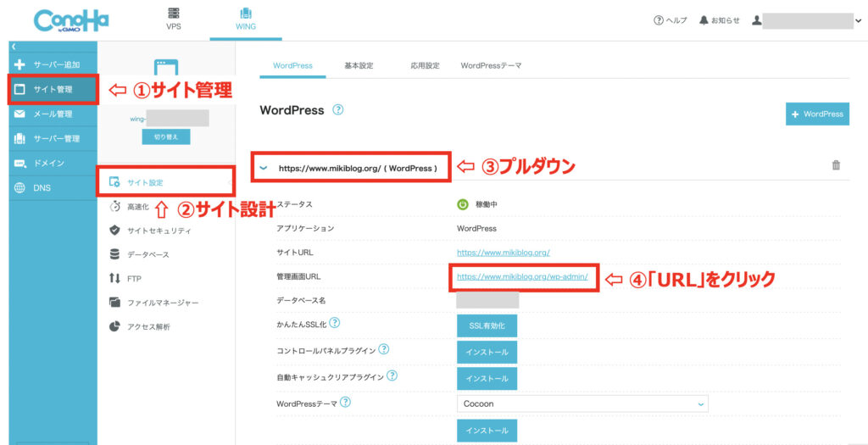Switch to the WordPressテーマ tab
Viewport: 868px width, 445px height.
tap(491, 65)
